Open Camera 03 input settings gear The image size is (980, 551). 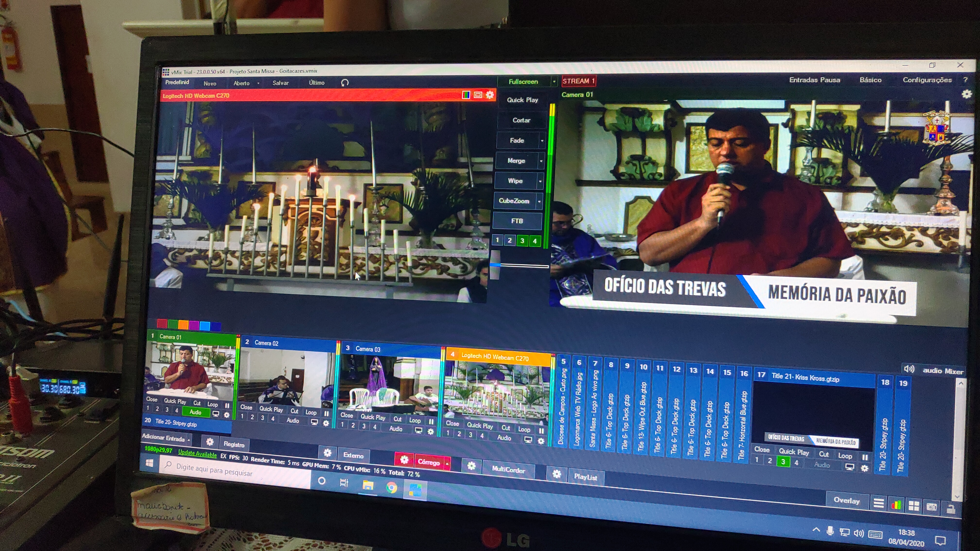[x=430, y=431]
